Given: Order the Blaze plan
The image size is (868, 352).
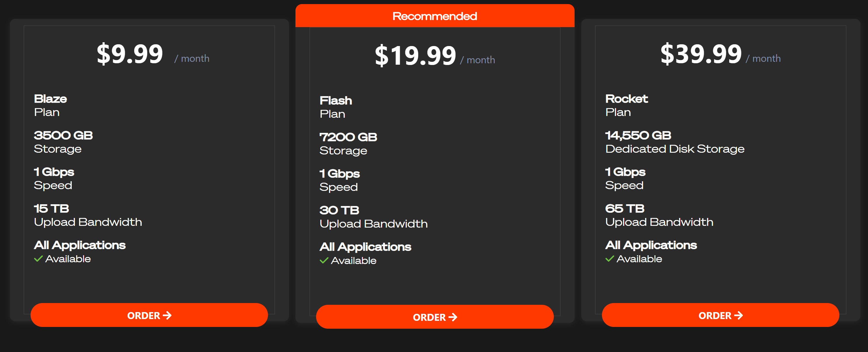Looking at the screenshot, I should pos(149,315).
